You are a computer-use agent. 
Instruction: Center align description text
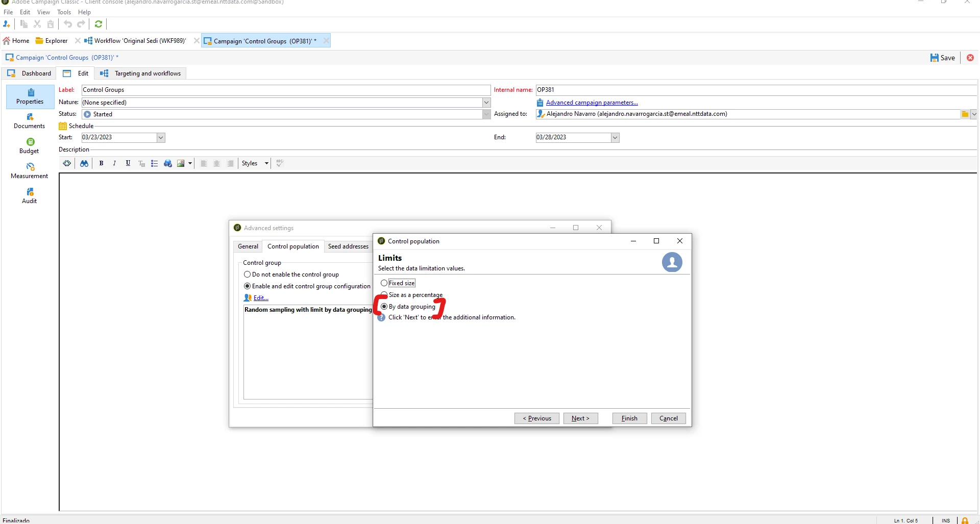point(217,163)
